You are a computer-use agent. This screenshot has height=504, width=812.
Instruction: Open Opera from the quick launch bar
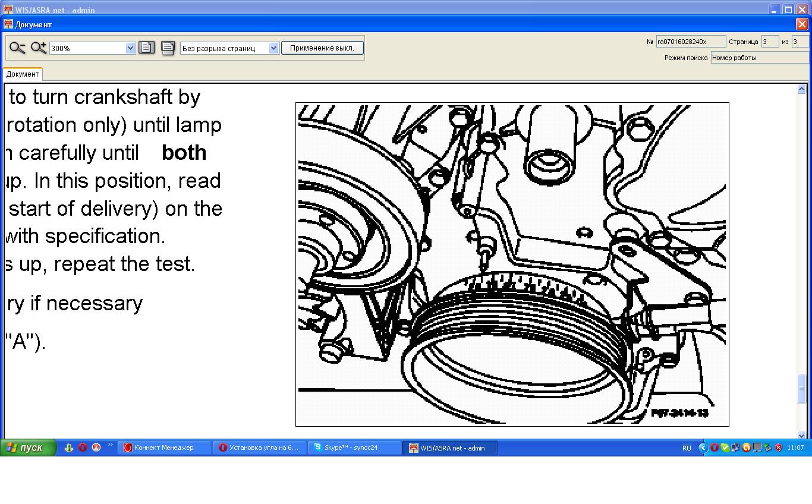coord(83,448)
